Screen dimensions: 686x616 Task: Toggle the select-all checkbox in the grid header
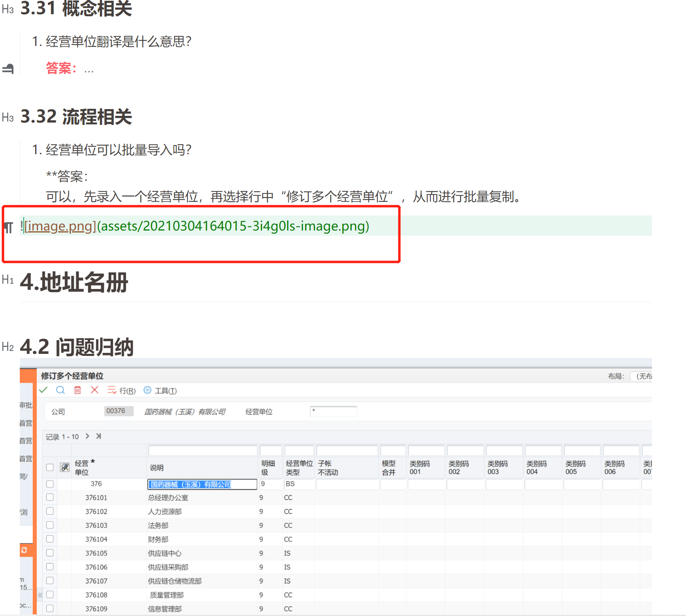[50, 467]
